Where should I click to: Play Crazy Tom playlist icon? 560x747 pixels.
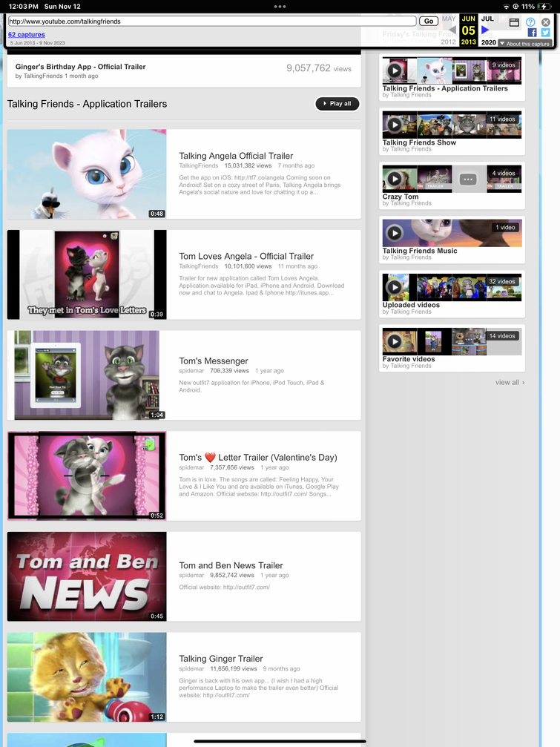[x=395, y=179]
